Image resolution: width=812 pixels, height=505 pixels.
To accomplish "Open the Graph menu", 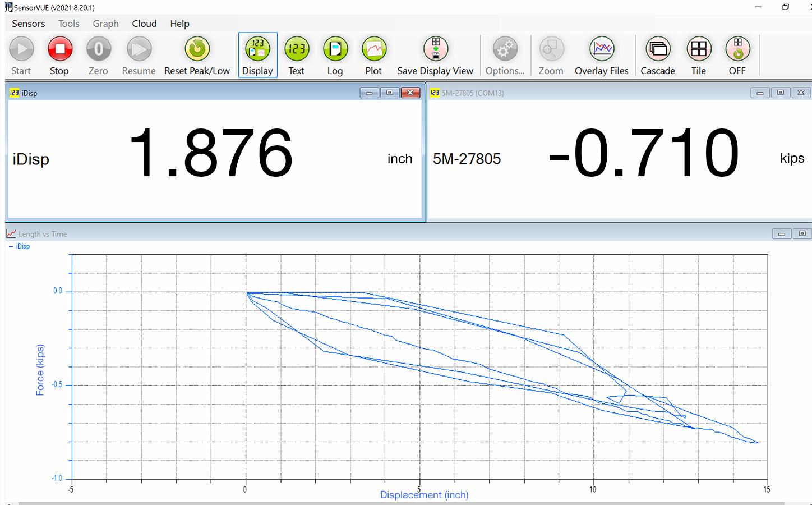I will point(105,24).
